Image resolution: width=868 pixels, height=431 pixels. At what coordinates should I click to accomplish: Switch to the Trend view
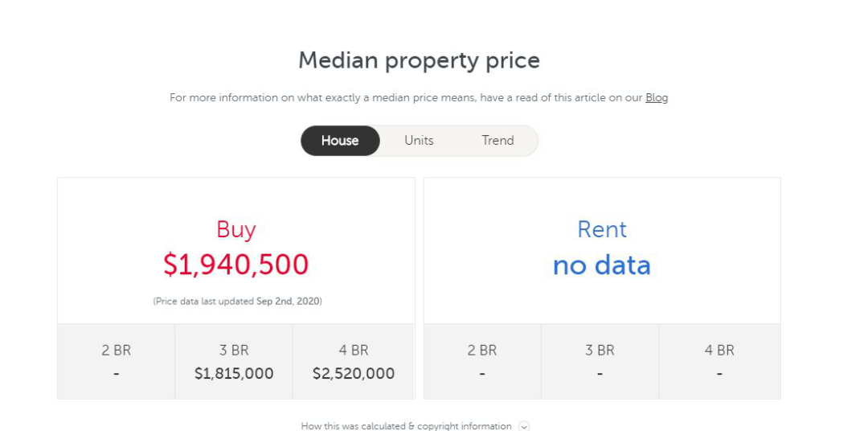[x=497, y=141]
